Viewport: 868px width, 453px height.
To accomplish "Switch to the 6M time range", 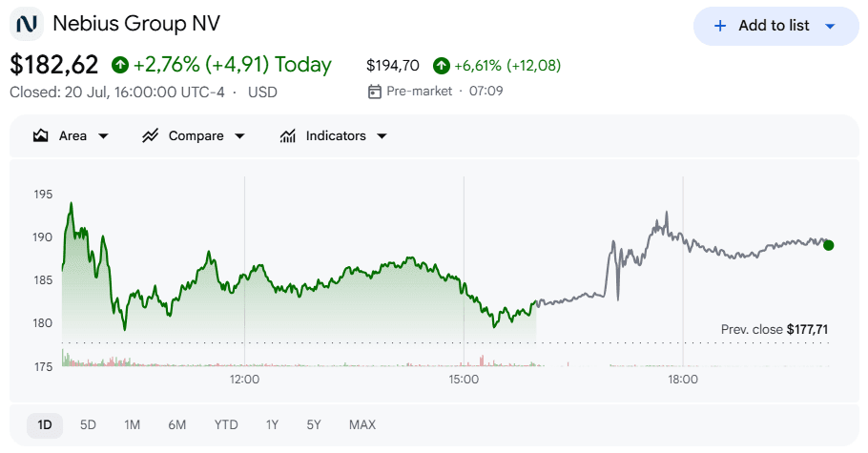I will point(177,424).
